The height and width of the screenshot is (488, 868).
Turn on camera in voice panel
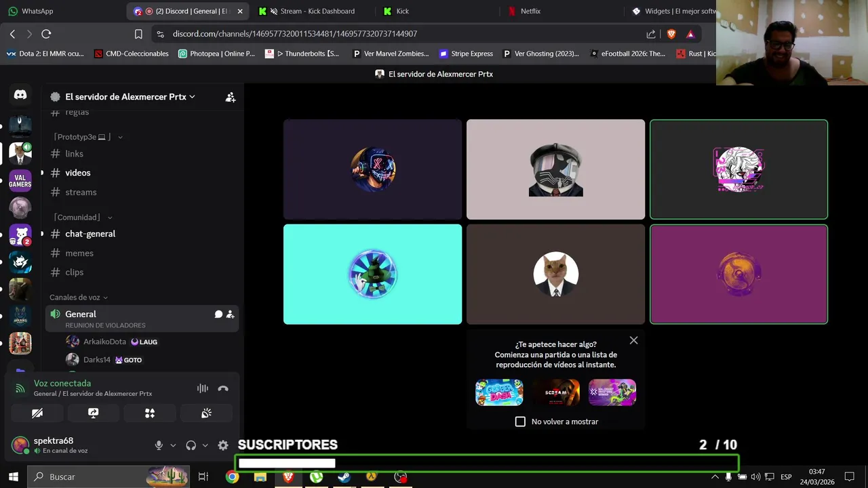37,413
